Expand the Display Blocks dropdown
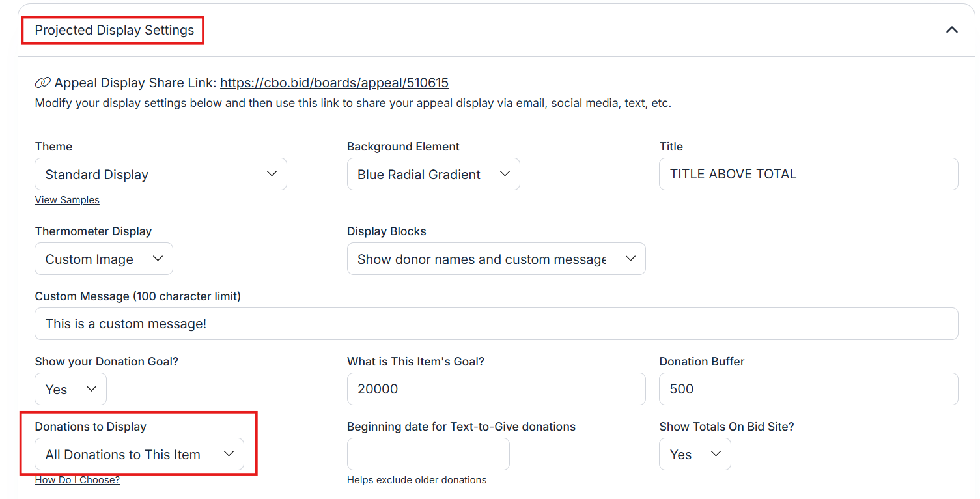This screenshot has width=980, height=499. [x=496, y=259]
